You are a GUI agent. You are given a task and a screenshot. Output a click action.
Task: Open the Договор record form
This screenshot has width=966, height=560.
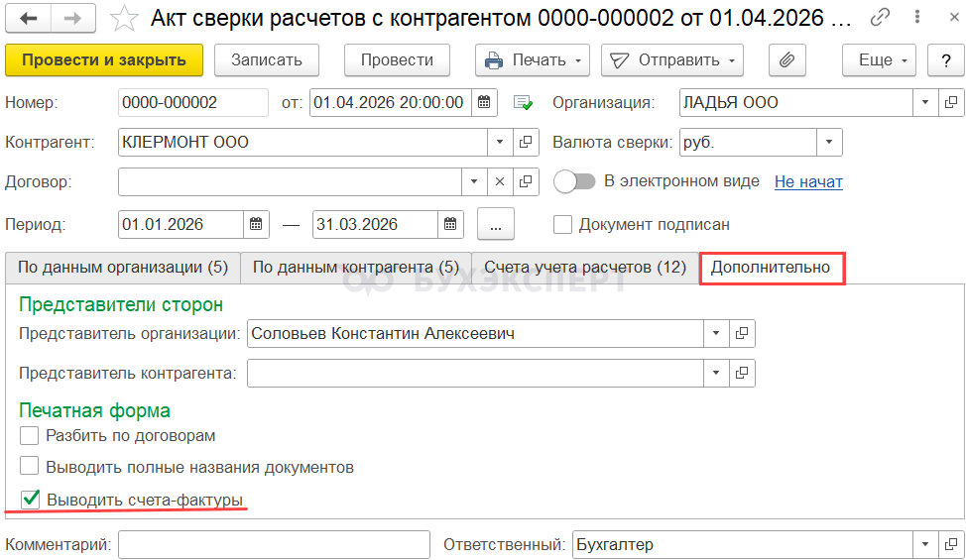click(x=526, y=181)
